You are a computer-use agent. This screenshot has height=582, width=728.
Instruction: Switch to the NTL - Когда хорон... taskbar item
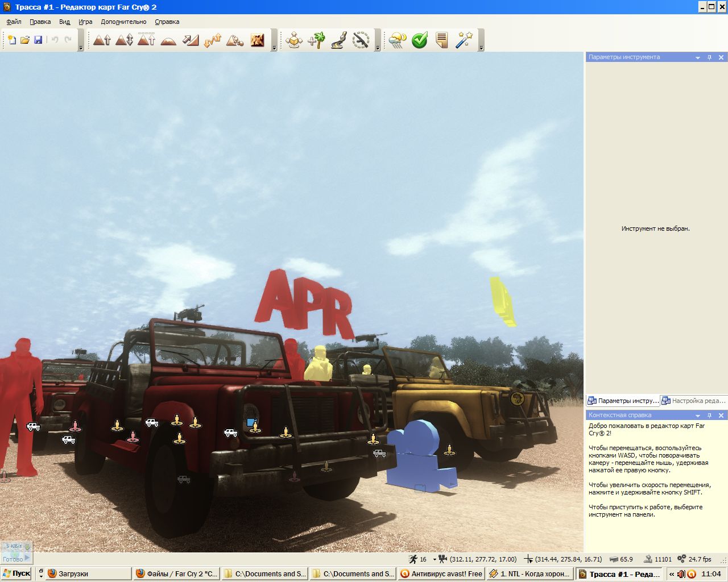tap(530, 573)
